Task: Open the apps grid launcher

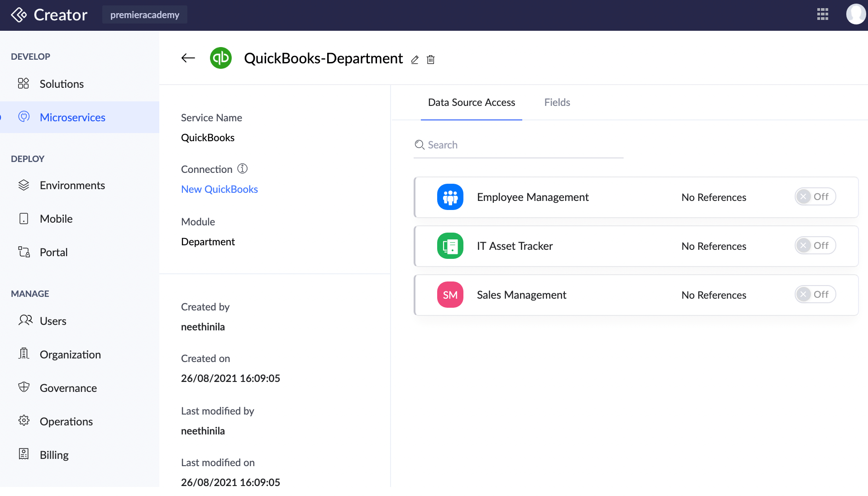Action: pyautogui.click(x=823, y=14)
